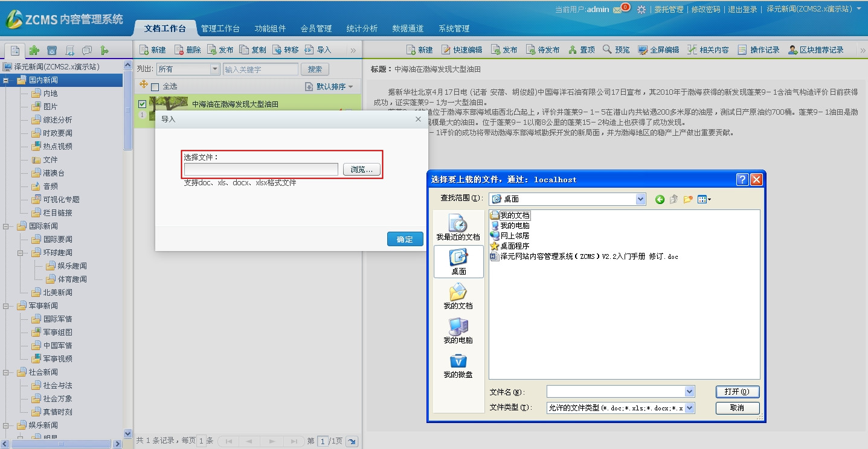This screenshot has width=868, height=449.
Task: Switch to the 管理工作台 tab
Action: point(220,28)
